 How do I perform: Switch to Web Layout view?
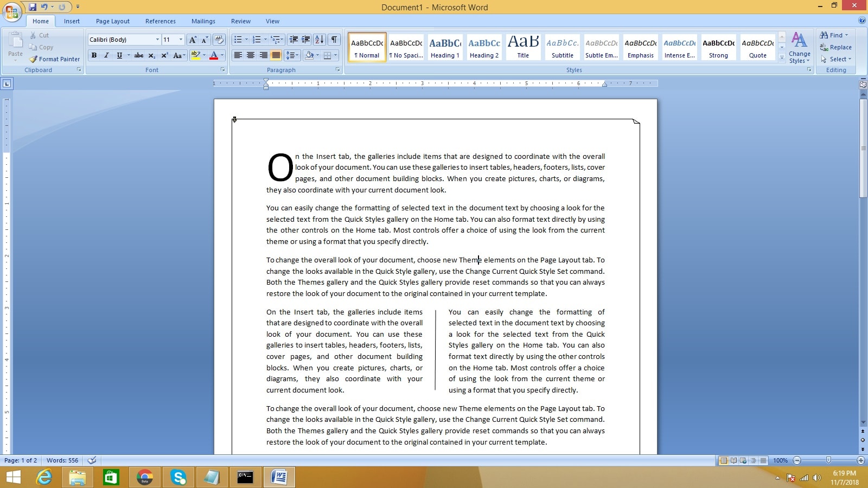coord(743,460)
